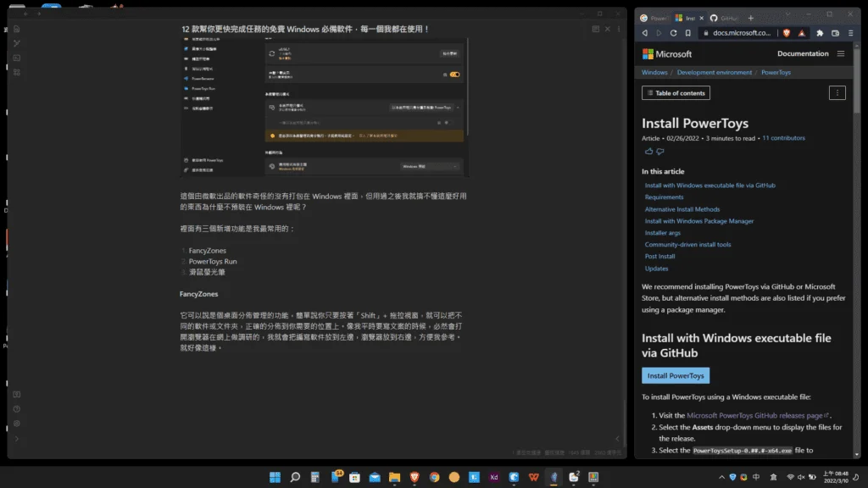
Task: Open the graph view icon in the left sidebar
Action: [x=17, y=43]
